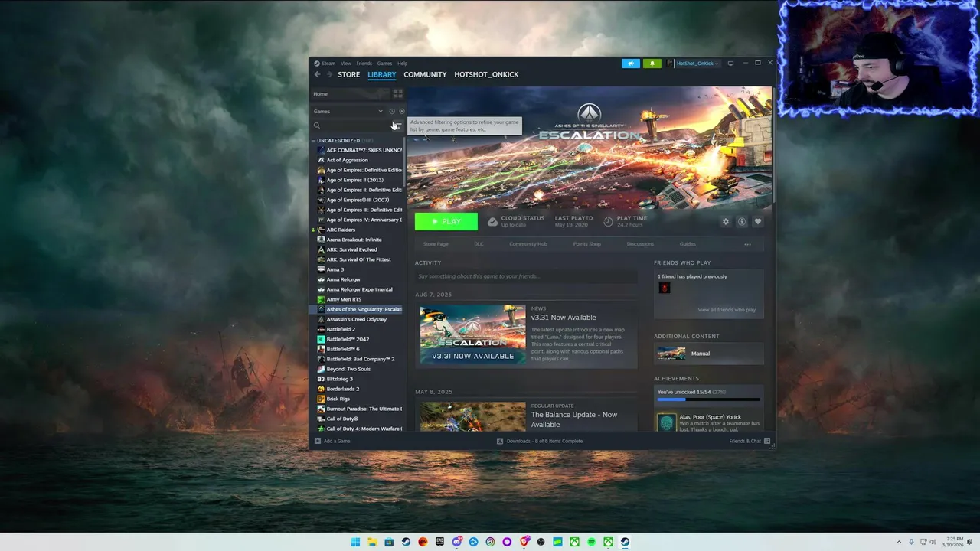
Task: Go back using the left arrow
Action: click(317, 74)
